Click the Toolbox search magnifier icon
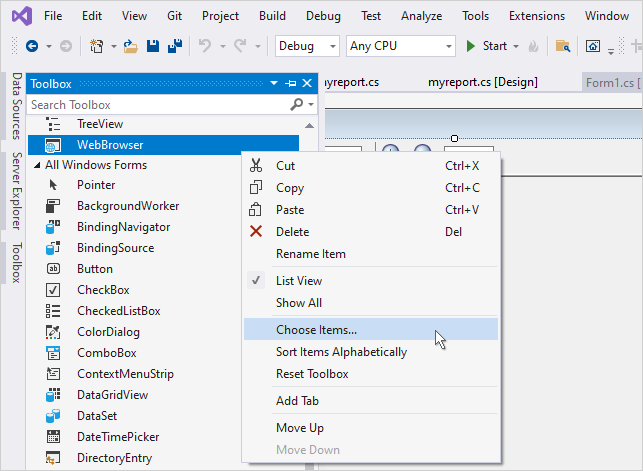This screenshot has width=643, height=471. pyautogui.click(x=296, y=104)
